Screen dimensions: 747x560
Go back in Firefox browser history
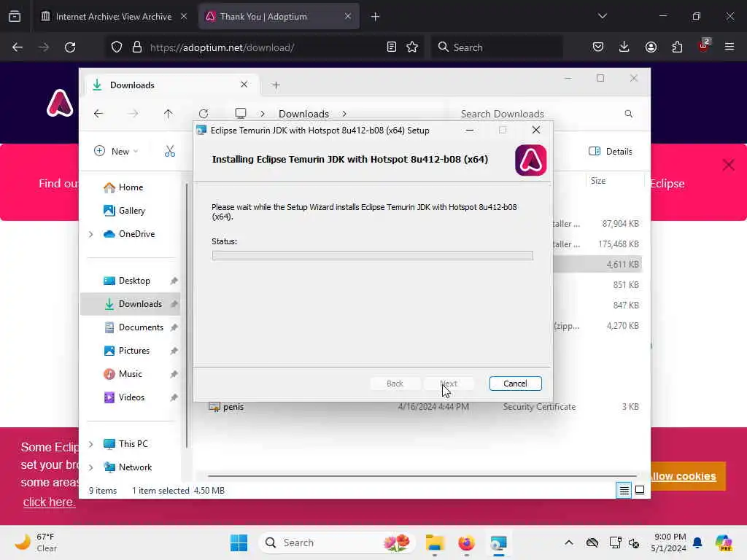(18, 47)
